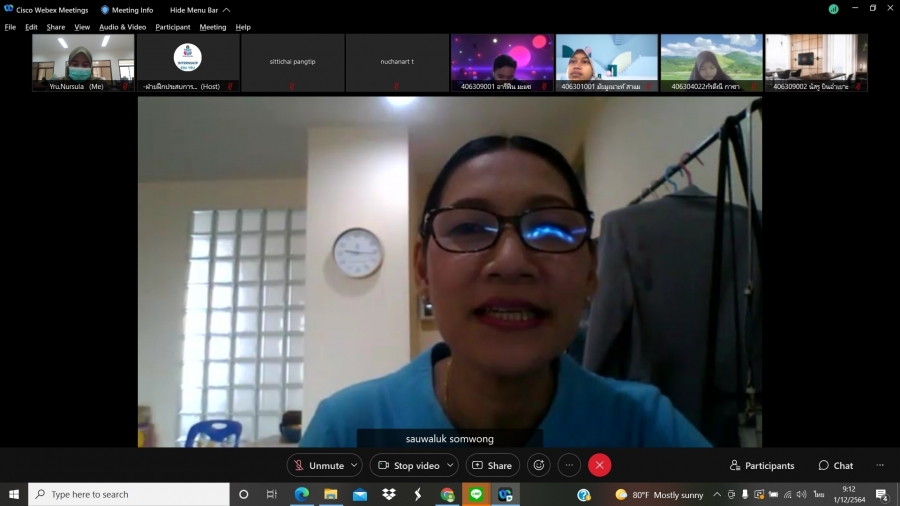Leave meeting with the red X button
The width and height of the screenshot is (900, 506).
click(599, 465)
